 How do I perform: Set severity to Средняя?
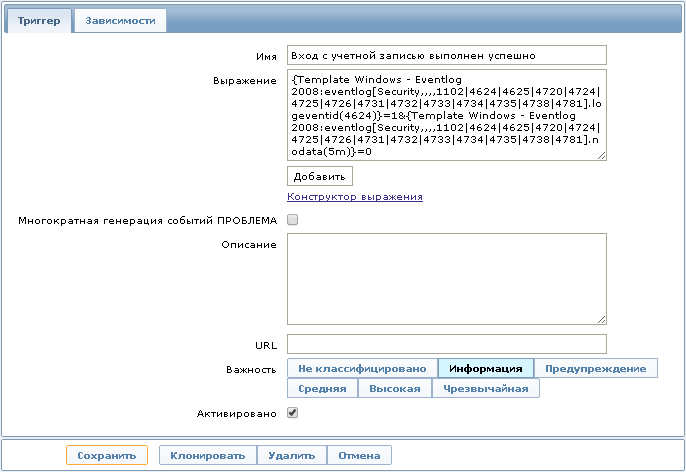[323, 388]
